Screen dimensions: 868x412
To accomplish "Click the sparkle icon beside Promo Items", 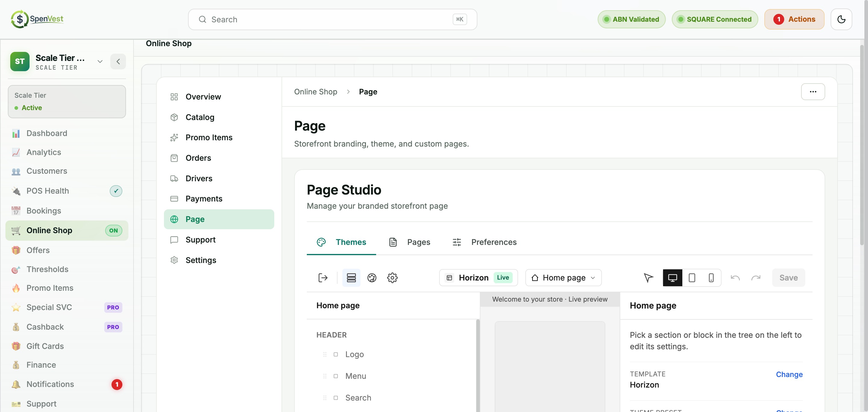I will pyautogui.click(x=174, y=138).
